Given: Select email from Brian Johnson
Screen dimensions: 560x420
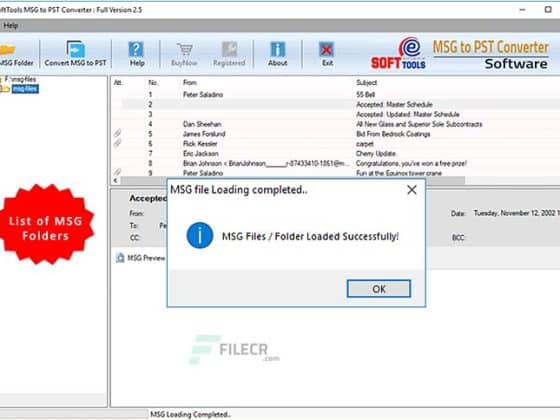Looking at the screenshot, I should [336, 163].
